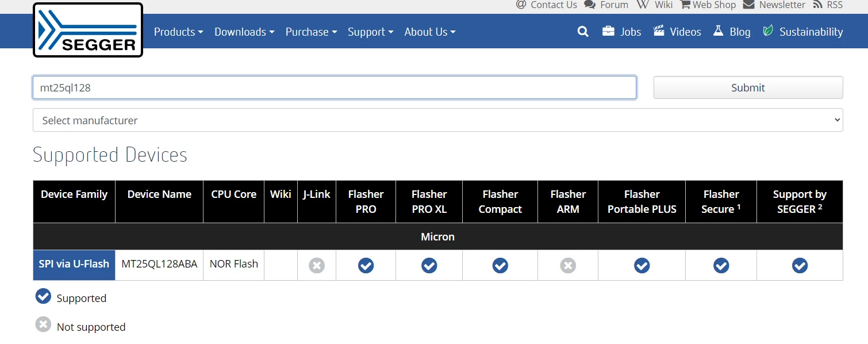The width and height of the screenshot is (868, 344).
Task: Expand the Downloads menu
Action: (244, 32)
